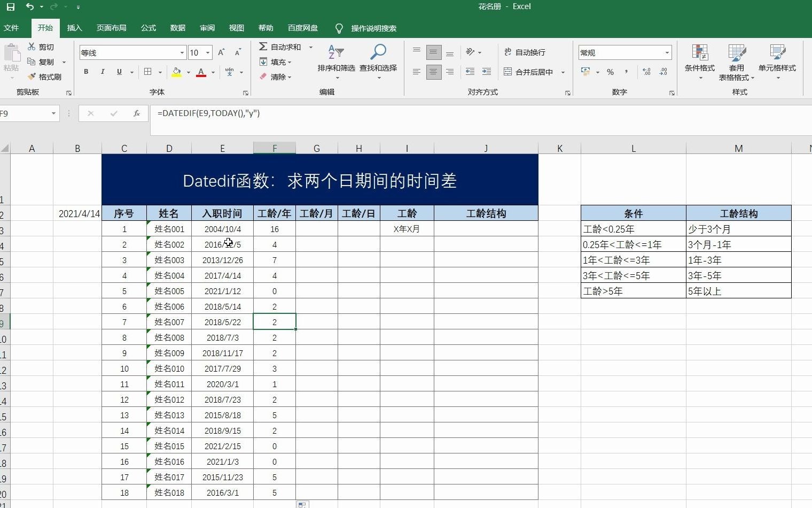Open the 常规 number format dropdown

[668, 52]
